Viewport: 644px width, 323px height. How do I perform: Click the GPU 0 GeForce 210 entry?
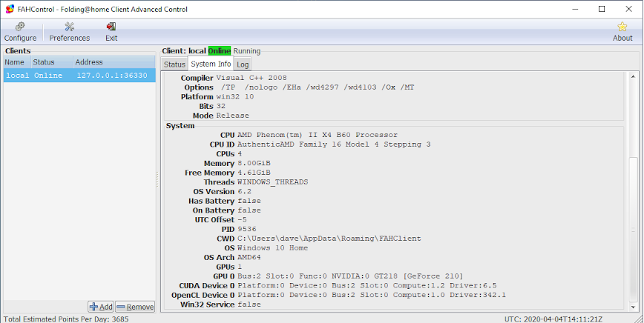tap(350, 276)
